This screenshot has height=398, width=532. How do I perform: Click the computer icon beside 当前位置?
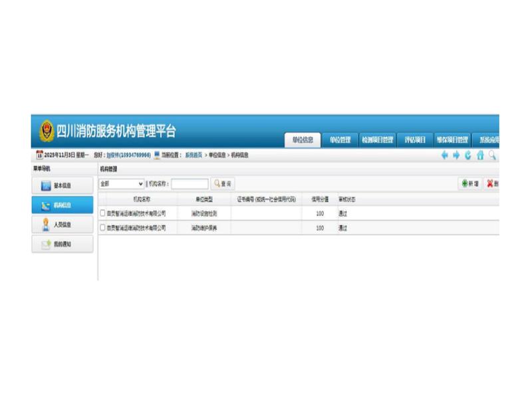[x=157, y=155]
